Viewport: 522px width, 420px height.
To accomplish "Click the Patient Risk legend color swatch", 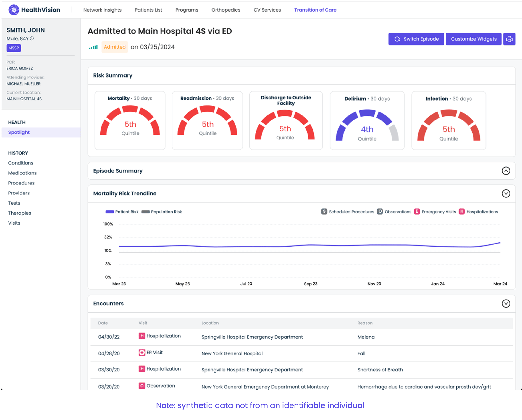I will tap(110, 212).
